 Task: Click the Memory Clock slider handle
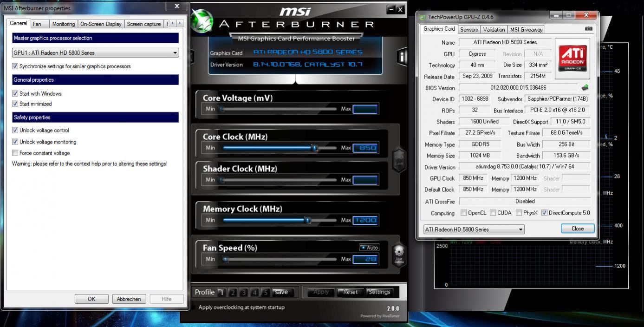tap(307, 220)
